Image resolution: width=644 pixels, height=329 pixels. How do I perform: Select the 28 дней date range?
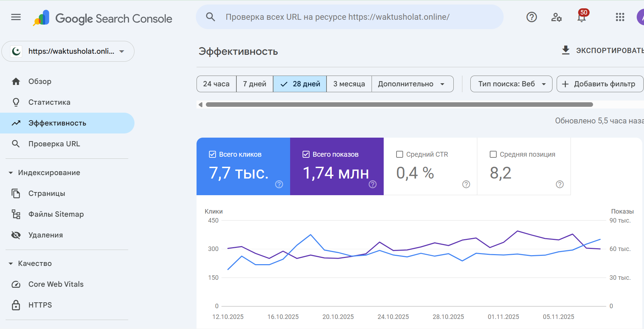[x=300, y=84]
